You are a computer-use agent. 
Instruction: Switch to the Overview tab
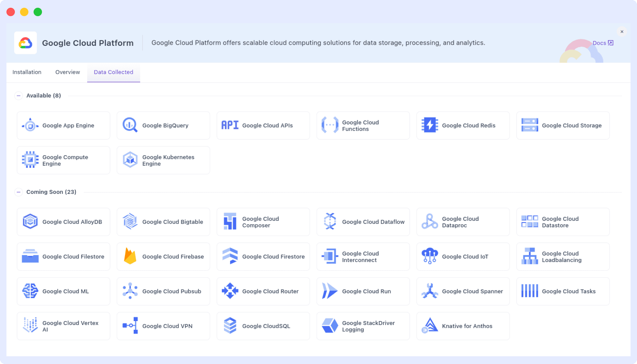tap(67, 72)
